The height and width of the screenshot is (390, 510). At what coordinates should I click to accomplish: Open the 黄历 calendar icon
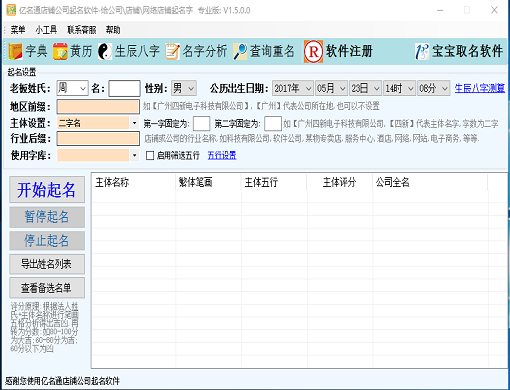pos(60,51)
